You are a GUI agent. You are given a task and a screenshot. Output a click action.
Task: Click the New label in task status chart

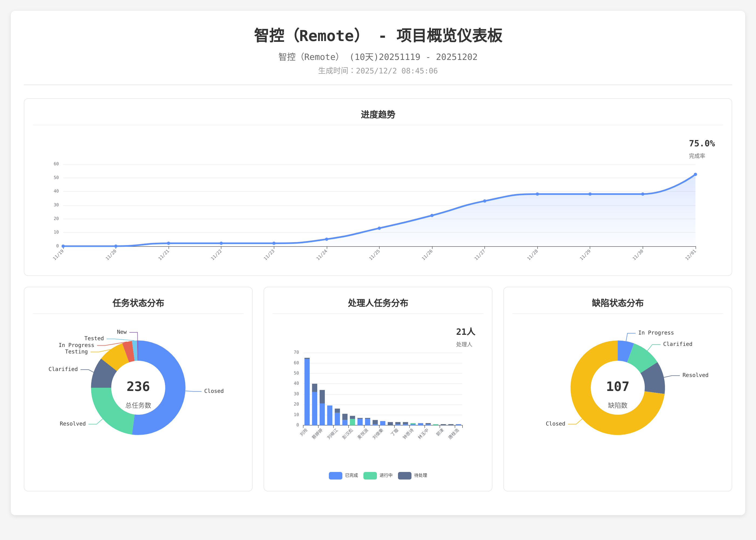(122, 332)
